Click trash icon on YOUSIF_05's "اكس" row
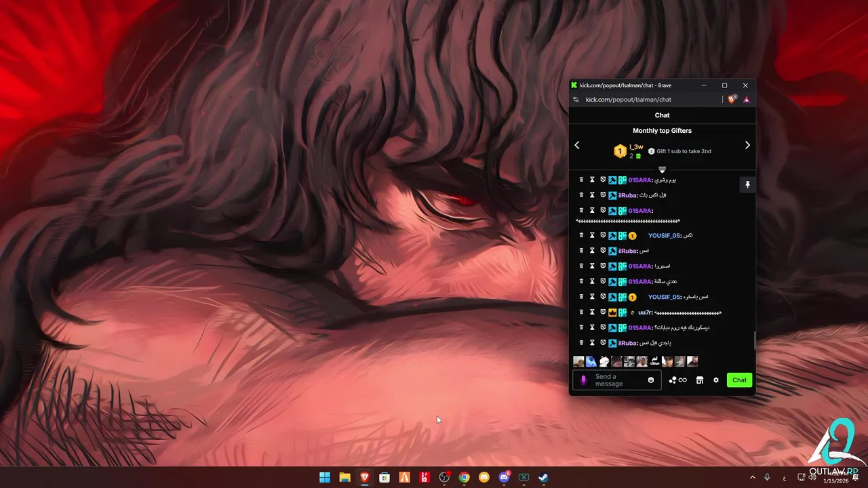Viewport: 868px width, 488px height. pyautogui.click(x=581, y=235)
